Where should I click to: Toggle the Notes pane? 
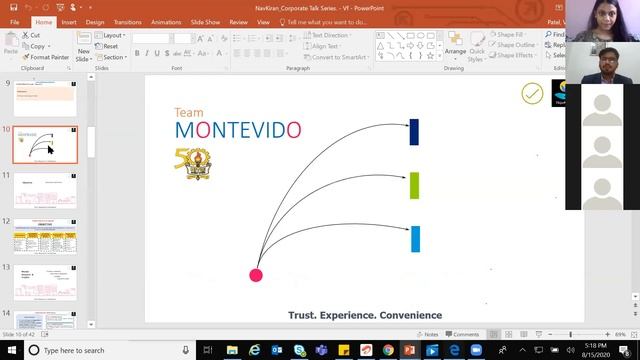427,334
